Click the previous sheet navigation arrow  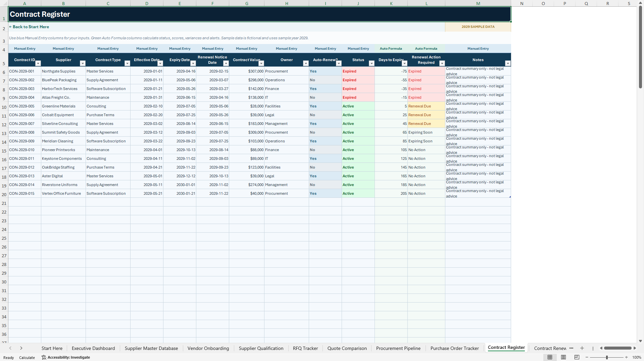10,348
